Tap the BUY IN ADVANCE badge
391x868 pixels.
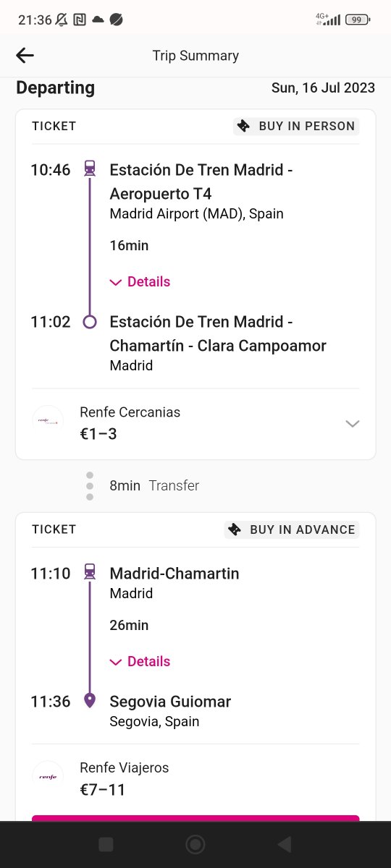coord(292,529)
